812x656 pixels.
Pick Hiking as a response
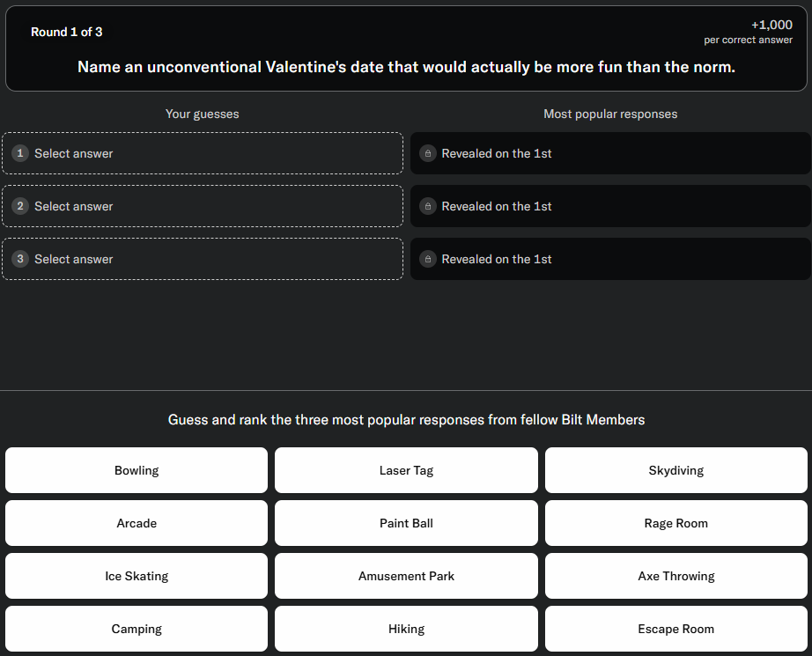406,629
